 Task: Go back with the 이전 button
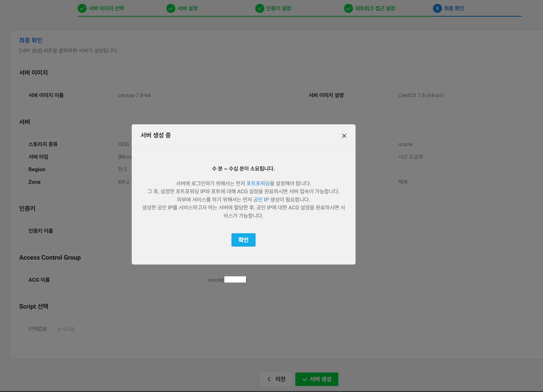click(x=276, y=379)
